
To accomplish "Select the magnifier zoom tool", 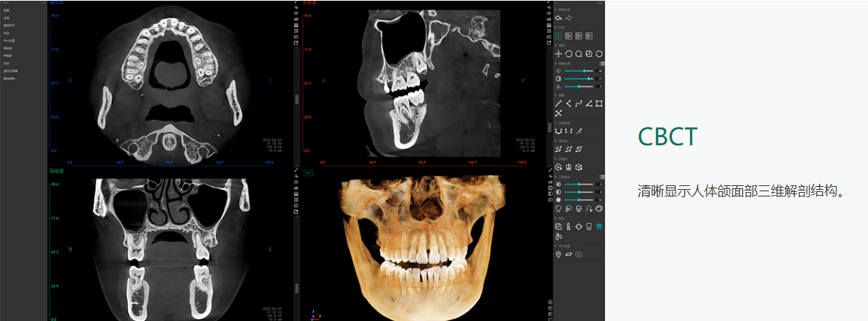I will (578, 54).
